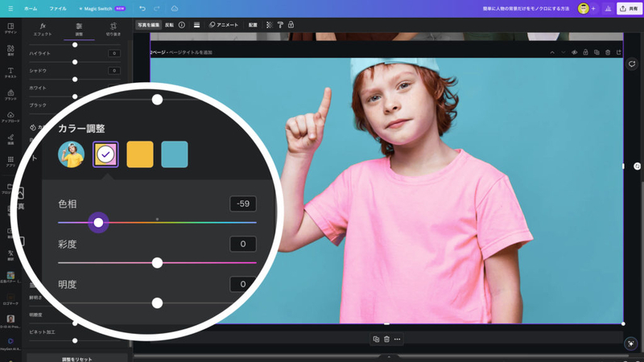The height and width of the screenshot is (362, 644).
Task: Click the ハイライト slider handle
Action: pos(75,62)
